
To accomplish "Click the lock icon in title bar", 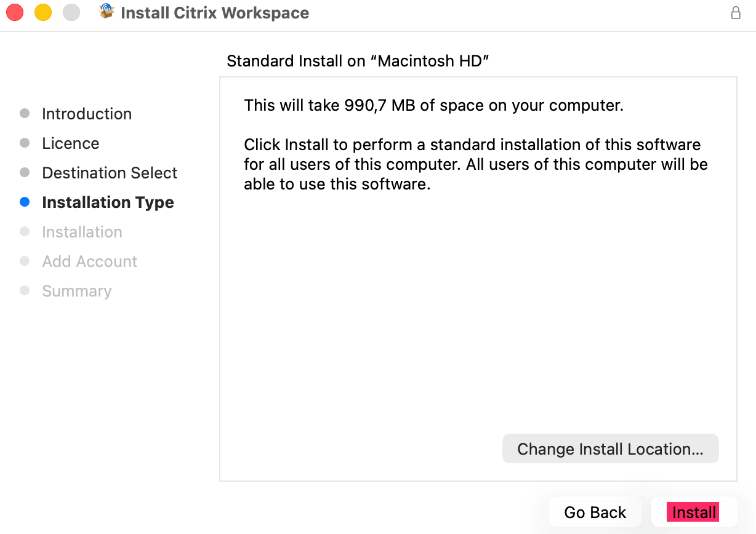I will [736, 13].
